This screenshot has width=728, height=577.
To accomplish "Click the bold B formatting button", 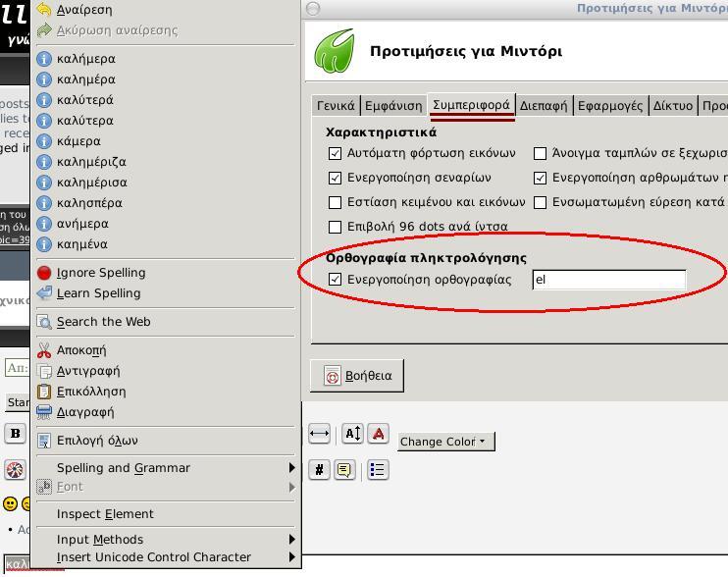I will coord(16,433).
